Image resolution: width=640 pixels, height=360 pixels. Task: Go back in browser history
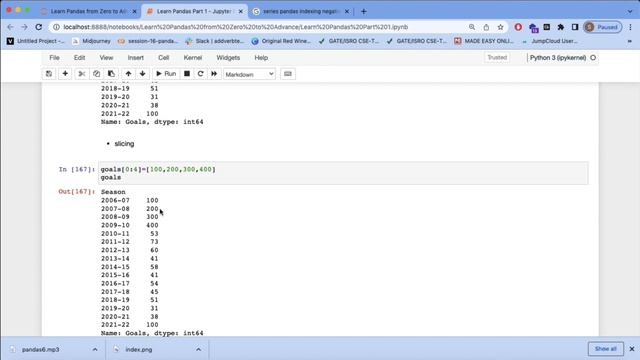point(11,27)
